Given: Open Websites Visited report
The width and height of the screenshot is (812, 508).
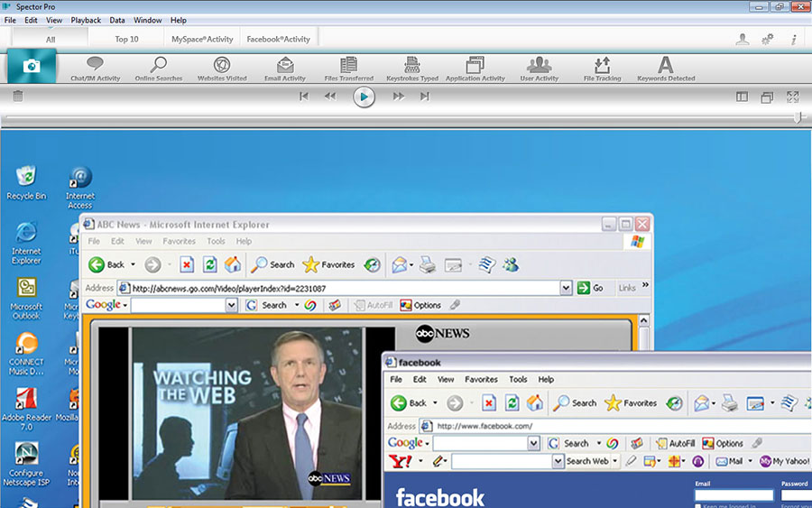Looking at the screenshot, I should pyautogui.click(x=222, y=69).
